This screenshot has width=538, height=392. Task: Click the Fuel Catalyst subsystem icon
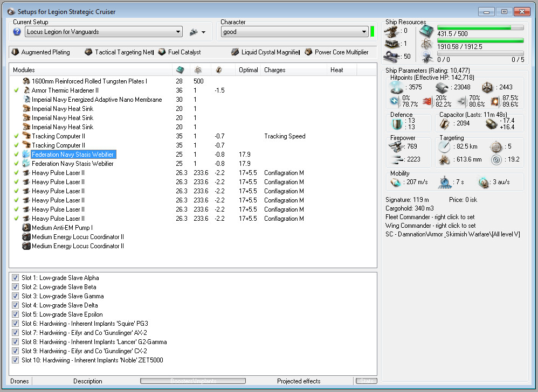pos(162,52)
